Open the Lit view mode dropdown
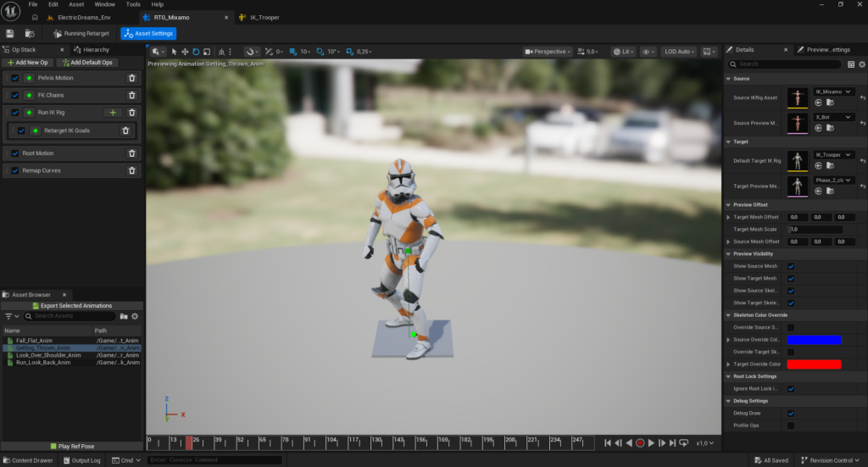The height and width of the screenshot is (467, 868). [x=623, y=52]
